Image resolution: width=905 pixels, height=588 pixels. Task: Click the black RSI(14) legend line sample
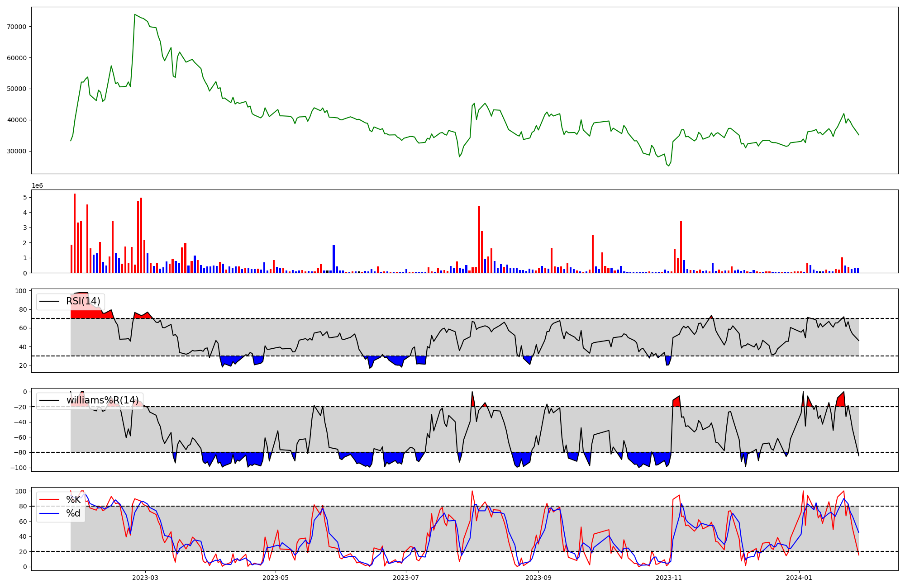(x=49, y=301)
